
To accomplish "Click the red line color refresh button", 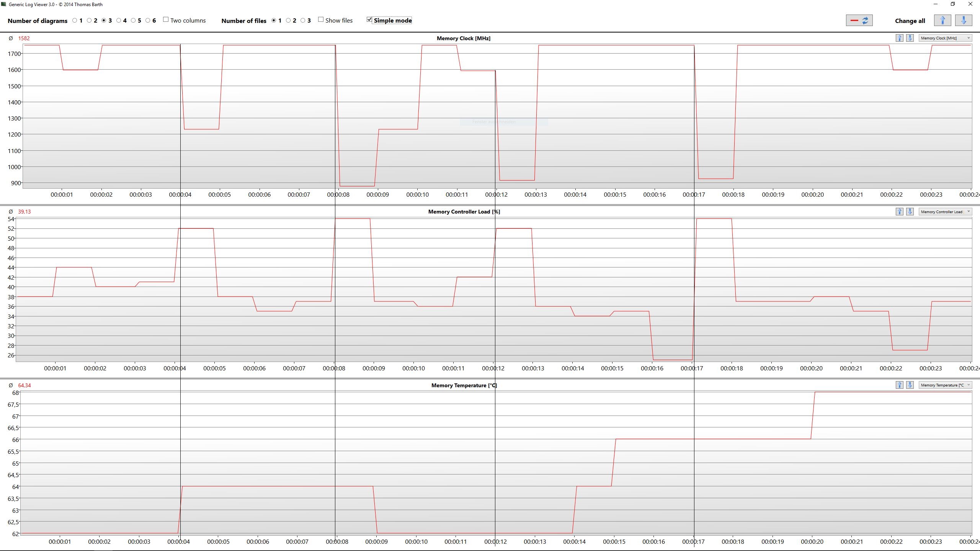I will pos(859,20).
